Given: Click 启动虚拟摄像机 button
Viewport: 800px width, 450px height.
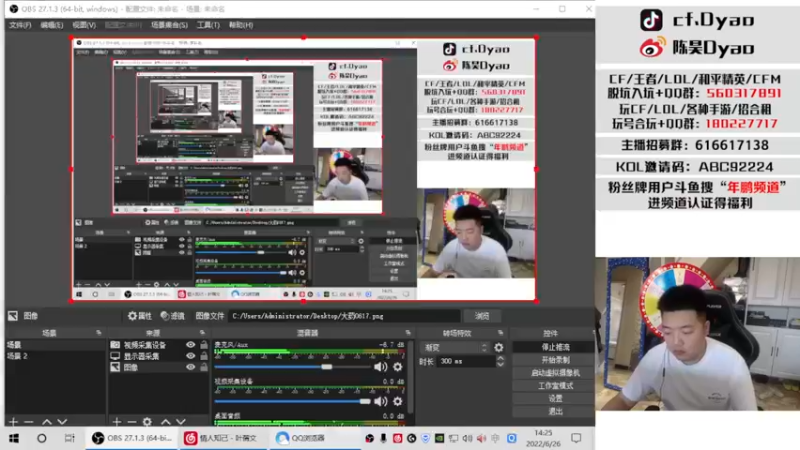Looking at the screenshot, I should 554,372.
